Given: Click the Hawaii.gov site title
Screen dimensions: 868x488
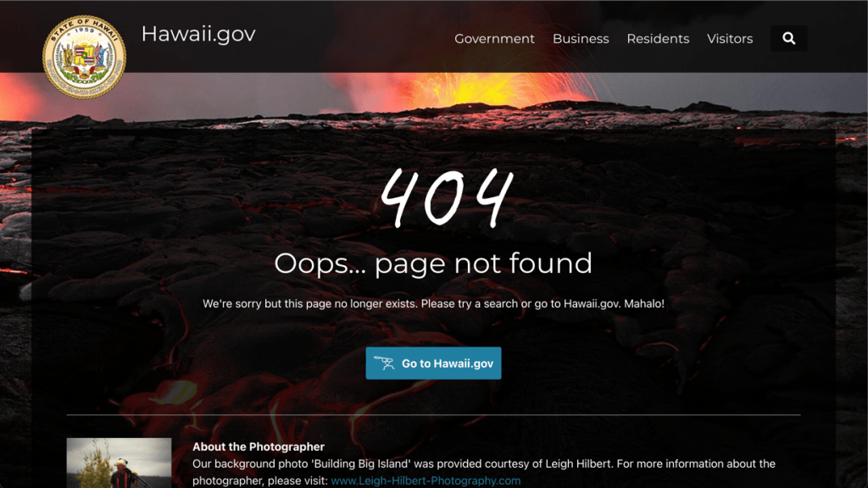Looking at the screenshot, I should [198, 34].
